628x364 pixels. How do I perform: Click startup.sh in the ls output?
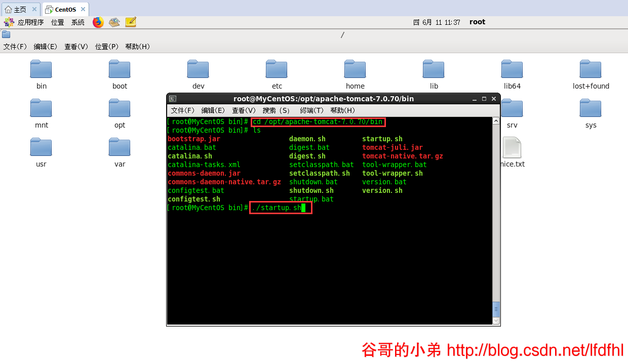pos(382,139)
